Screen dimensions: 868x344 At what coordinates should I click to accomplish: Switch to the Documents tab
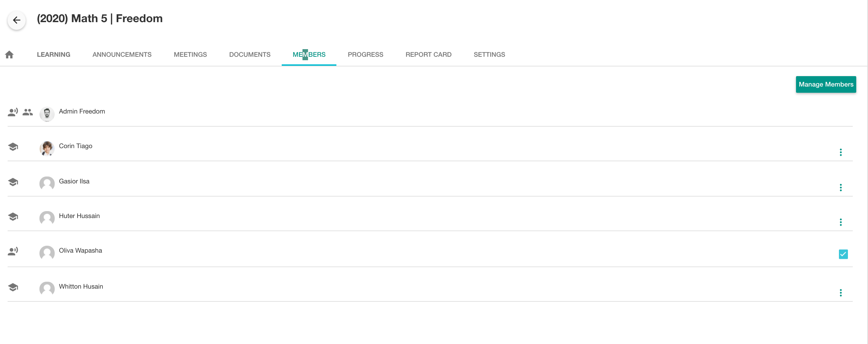(x=250, y=55)
